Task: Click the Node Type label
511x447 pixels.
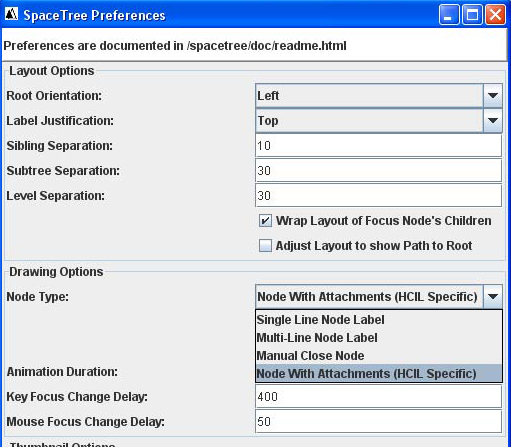Action: click(37, 297)
